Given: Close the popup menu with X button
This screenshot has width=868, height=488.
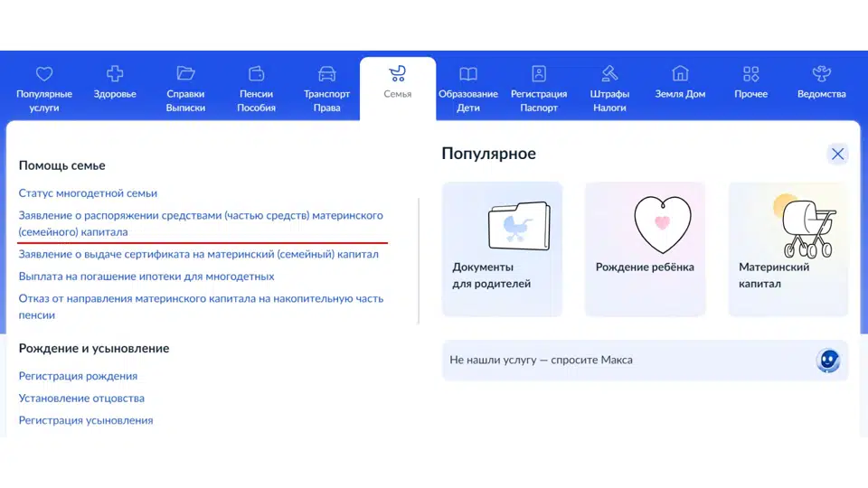Looking at the screenshot, I should coord(837,154).
